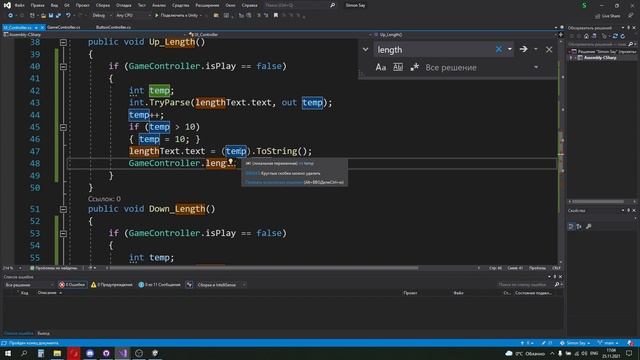Click the lightbulb quick actions icon on line 48
The image size is (640, 360).
pos(231,162)
